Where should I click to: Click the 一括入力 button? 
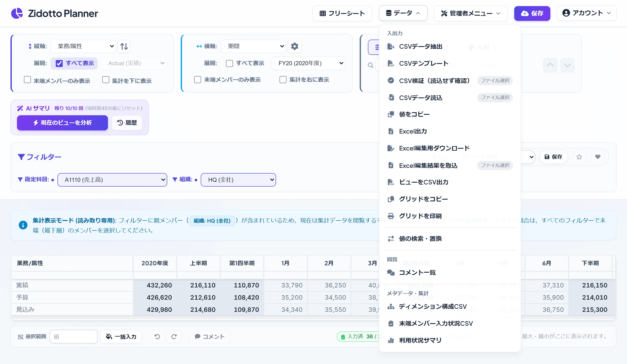click(x=121, y=336)
